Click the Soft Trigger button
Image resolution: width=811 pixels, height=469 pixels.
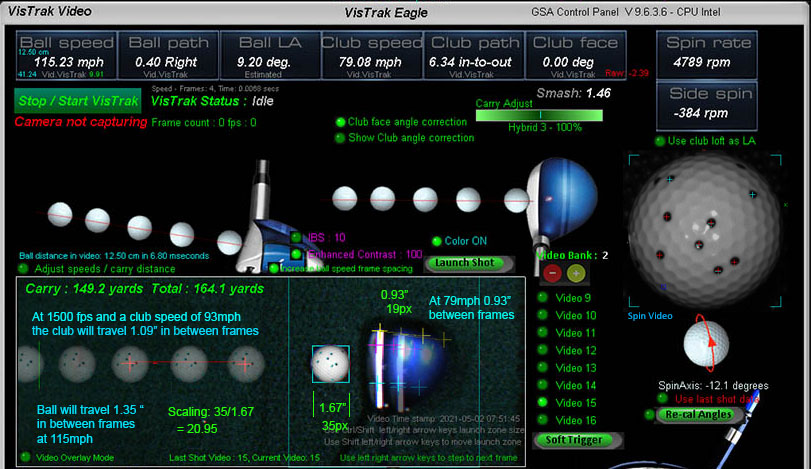point(574,440)
